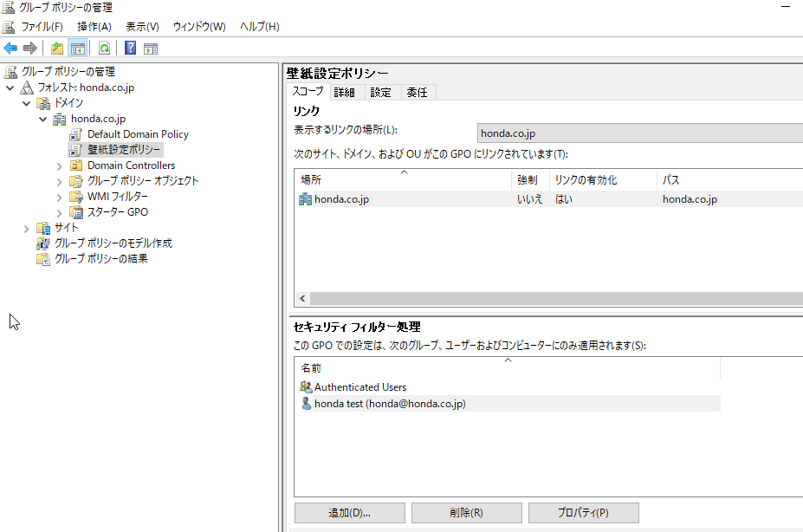This screenshot has width=803, height=532.
Task: Select Authenticated Users in security filter list
Action: click(360, 387)
